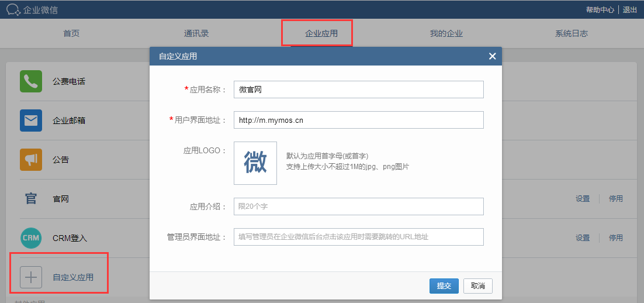Click the orange 公告 megaphone icon
This screenshot has width=644, height=303.
31,159
